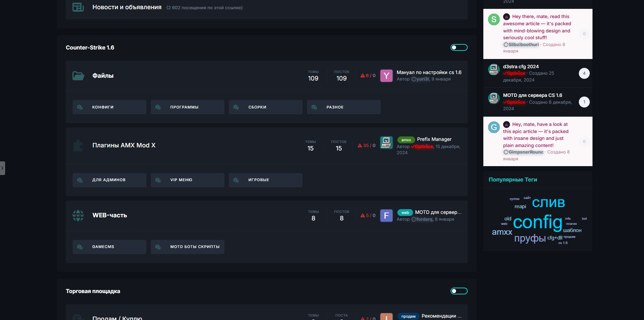
Task: Click the newspaper icon beside Новости и объявления
Action: coord(78,7)
